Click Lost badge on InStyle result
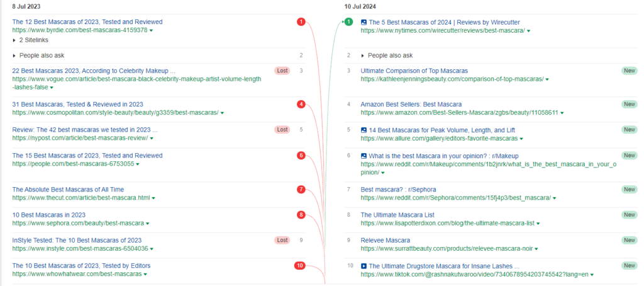Image resolution: width=644 pixels, height=286 pixels. (282, 240)
